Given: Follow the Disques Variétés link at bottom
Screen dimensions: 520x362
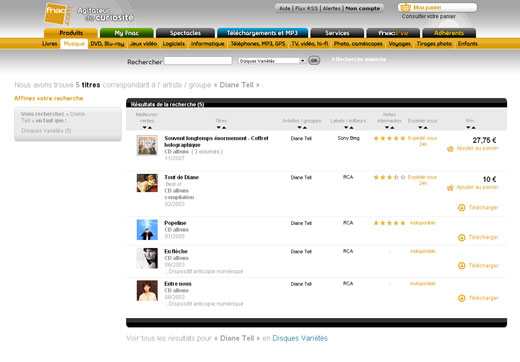Looking at the screenshot, I should (300, 338).
